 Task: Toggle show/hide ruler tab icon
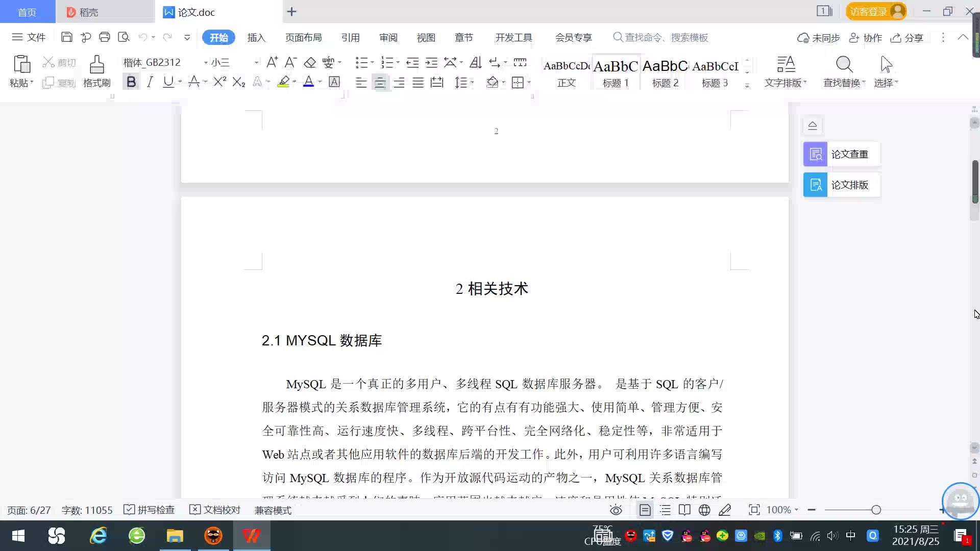coord(520,62)
